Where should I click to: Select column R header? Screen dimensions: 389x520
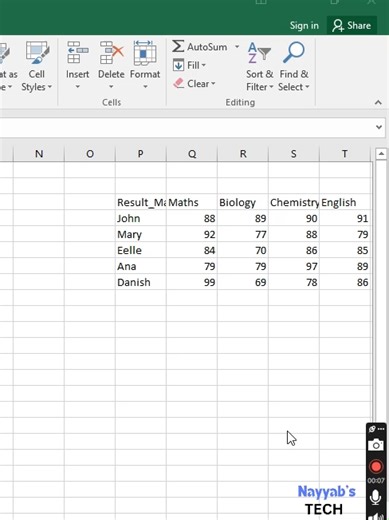point(243,154)
